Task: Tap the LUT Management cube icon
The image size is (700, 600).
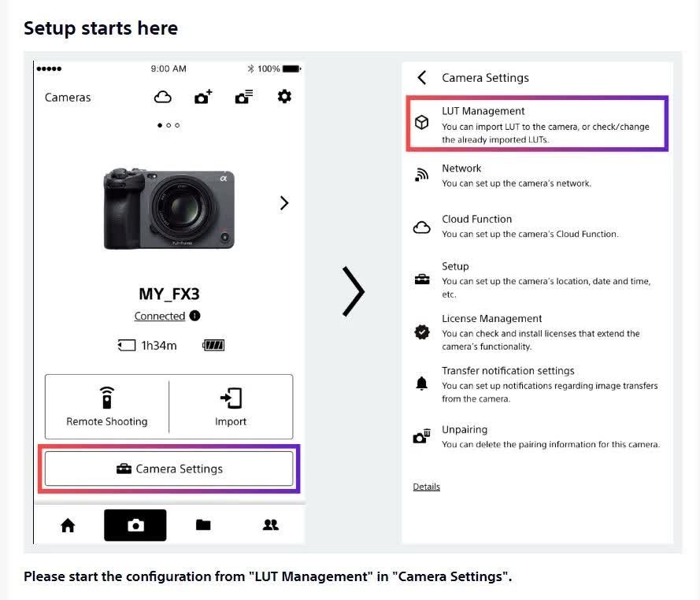Action: click(x=422, y=122)
